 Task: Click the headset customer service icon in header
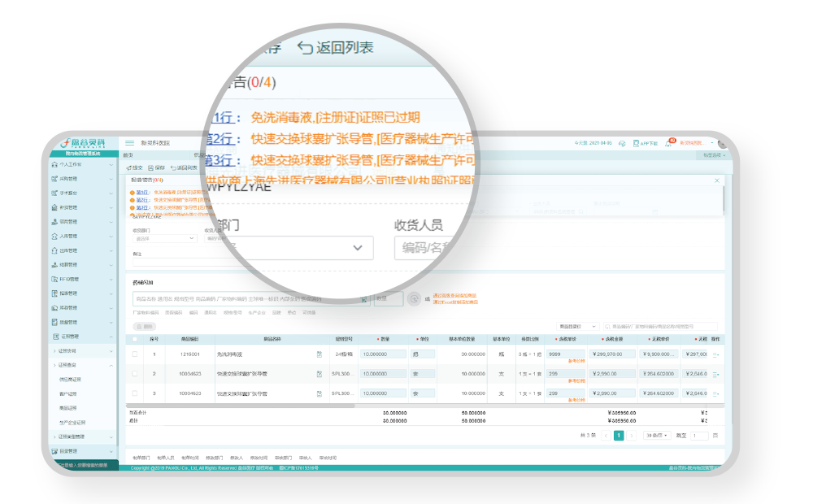coord(622,143)
